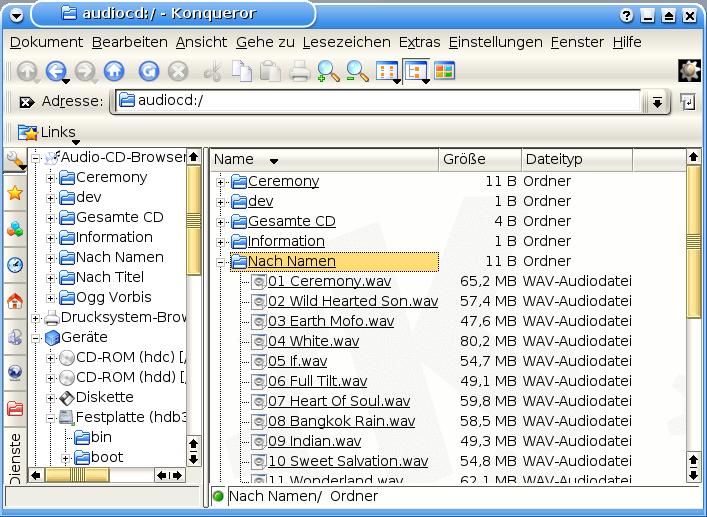Open the Information folder link in the file list
The width and height of the screenshot is (707, 517).
[286, 241]
